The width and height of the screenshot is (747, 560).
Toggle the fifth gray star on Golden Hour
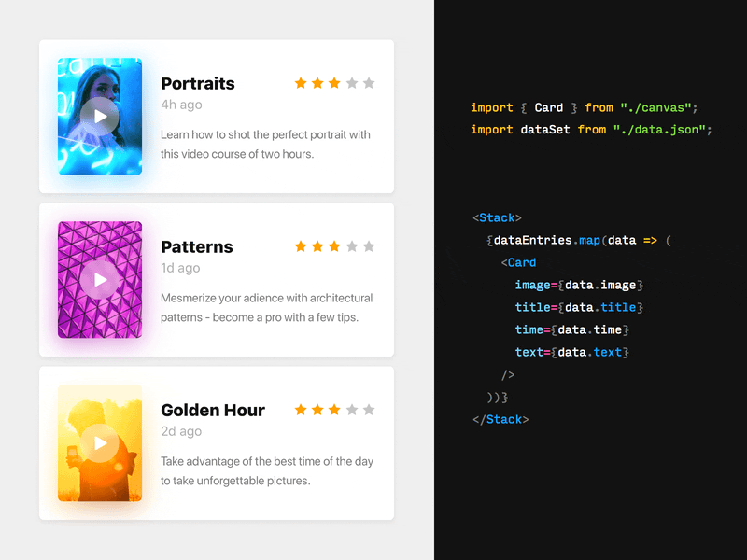[368, 409]
